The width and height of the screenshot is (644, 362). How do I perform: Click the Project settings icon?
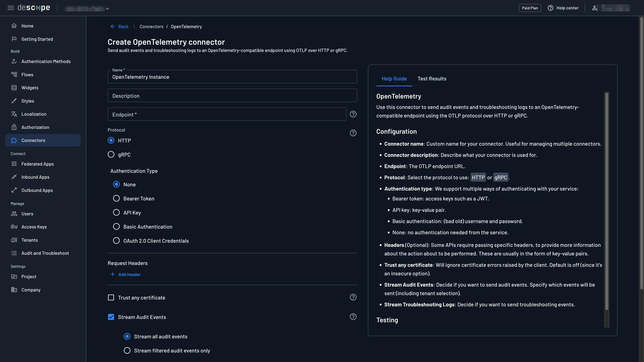14,277
